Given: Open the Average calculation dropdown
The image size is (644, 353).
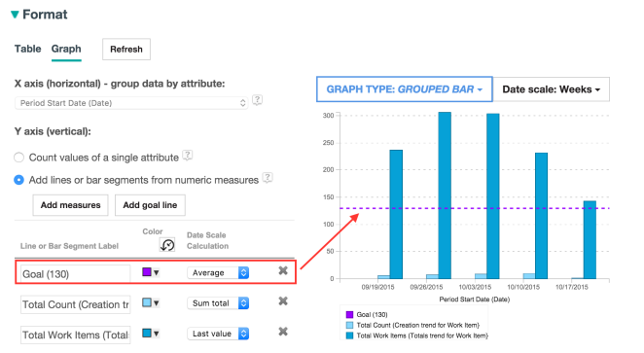Looking at the screenshot, I should click(x=218, y=272).
